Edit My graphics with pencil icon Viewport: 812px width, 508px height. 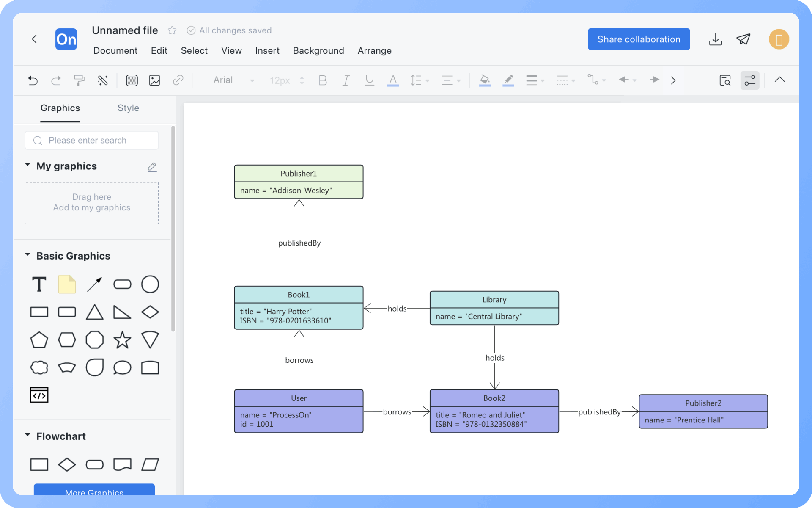tap(152, 167)
